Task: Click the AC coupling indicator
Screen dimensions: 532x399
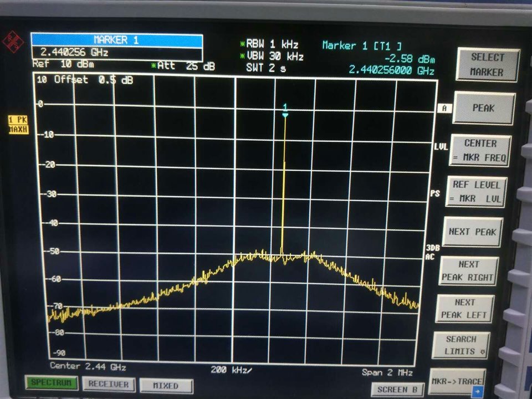Action: coord(430,257)
